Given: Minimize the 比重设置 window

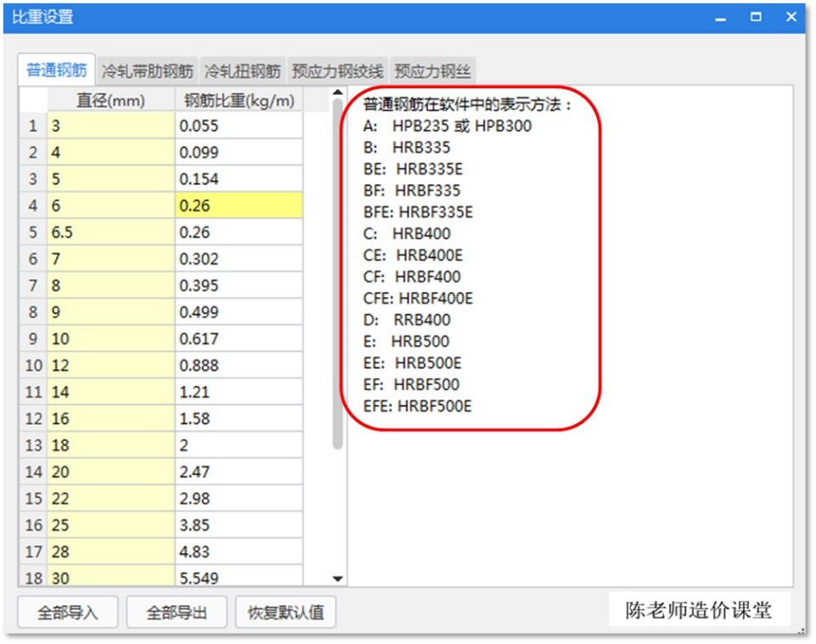Looking at the screenshot, I should click(x=721, y=16).
